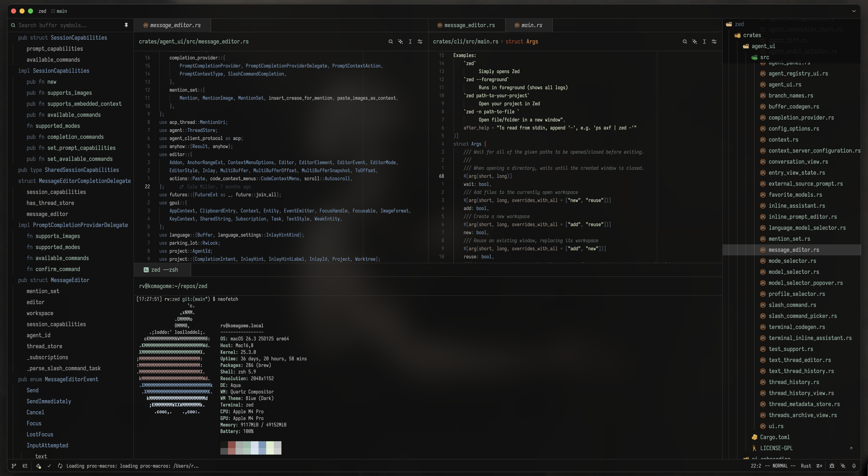Screen dimensions: 868x476
Task: Toggle the outline panel icon in status bar
Action: click(25, 466)
